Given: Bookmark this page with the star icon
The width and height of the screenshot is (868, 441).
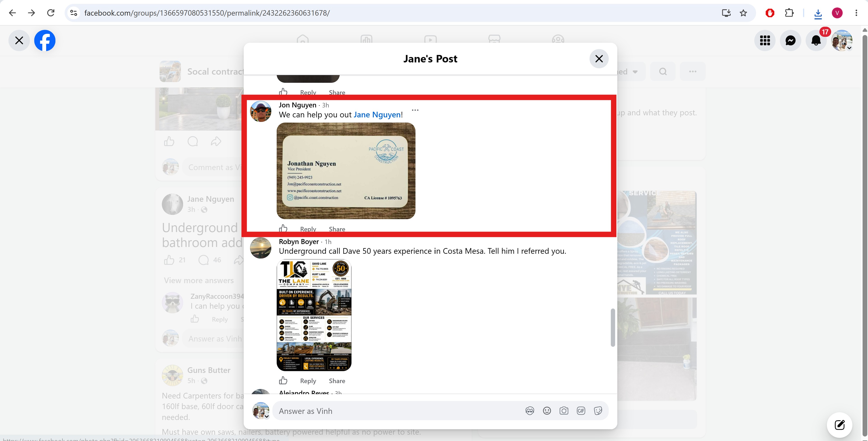Looking at the screenshot, I should [x=743, y=13].
